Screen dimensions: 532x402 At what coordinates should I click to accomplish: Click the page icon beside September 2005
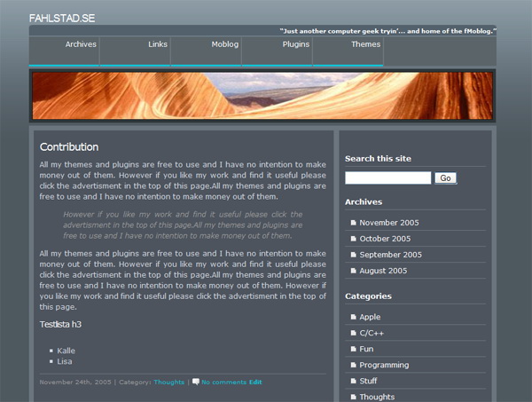353,255
